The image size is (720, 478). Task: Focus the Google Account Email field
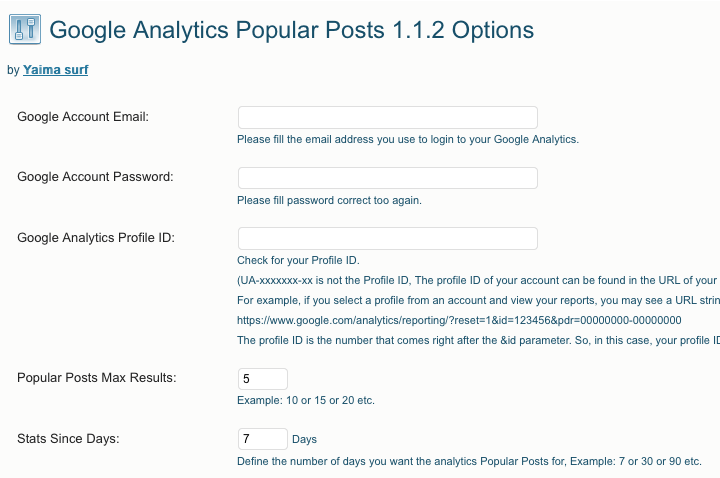pyautogui.click(x=388, y=118)
